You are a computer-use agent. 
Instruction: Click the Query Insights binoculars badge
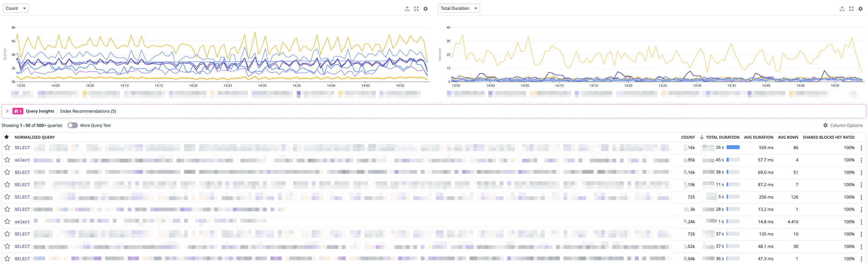18,111
